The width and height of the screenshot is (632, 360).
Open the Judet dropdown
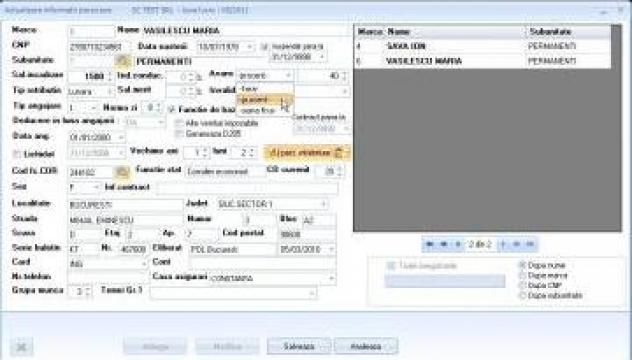click(323, 204)
